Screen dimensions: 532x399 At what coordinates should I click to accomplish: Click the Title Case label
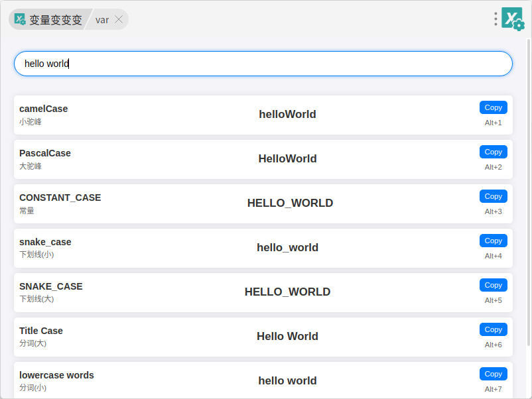tap(41, 331)
